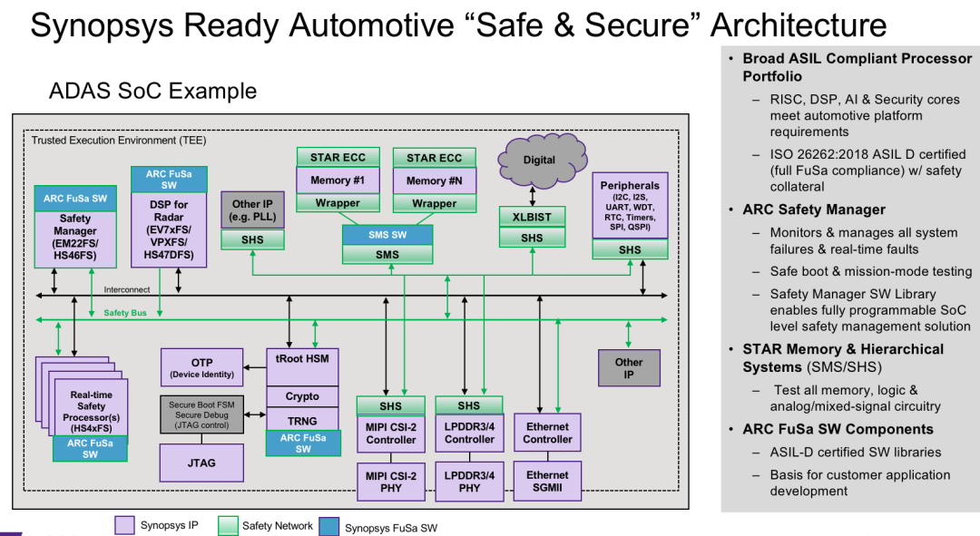The image size is (980, 536).
Task: Select the Memory #N block
Action: tap(435, 181)
